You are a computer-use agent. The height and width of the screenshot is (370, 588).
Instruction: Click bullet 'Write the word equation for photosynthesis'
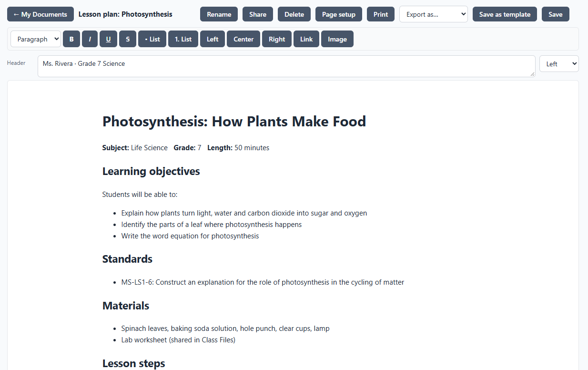[190, 236]
